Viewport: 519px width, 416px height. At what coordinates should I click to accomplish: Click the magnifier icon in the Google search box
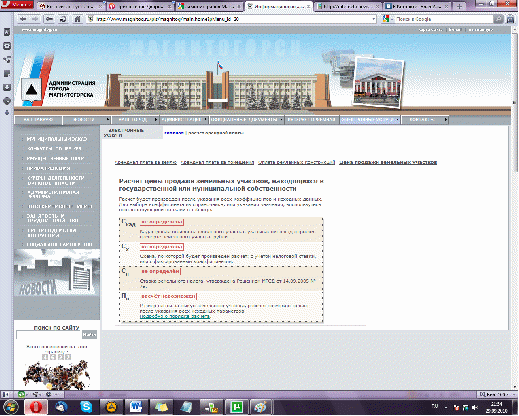[x=498, y=19]
